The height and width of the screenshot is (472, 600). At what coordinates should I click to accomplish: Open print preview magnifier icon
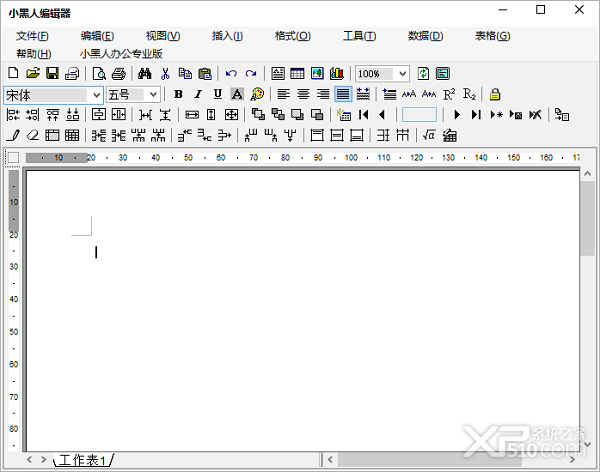[99, 73]
